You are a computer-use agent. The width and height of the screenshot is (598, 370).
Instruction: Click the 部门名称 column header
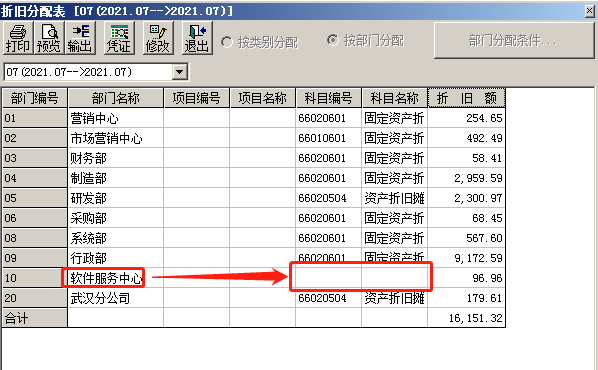coord(116,98)
